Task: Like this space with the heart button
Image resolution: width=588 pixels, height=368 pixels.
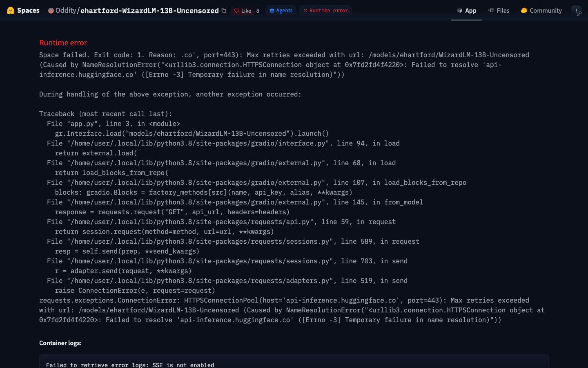Action: pos(243,11)
